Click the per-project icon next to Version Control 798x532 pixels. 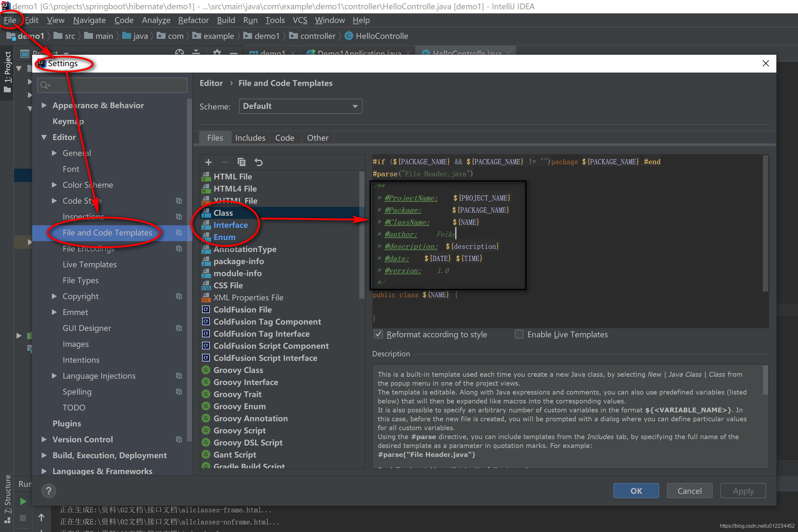coord(179,439)
